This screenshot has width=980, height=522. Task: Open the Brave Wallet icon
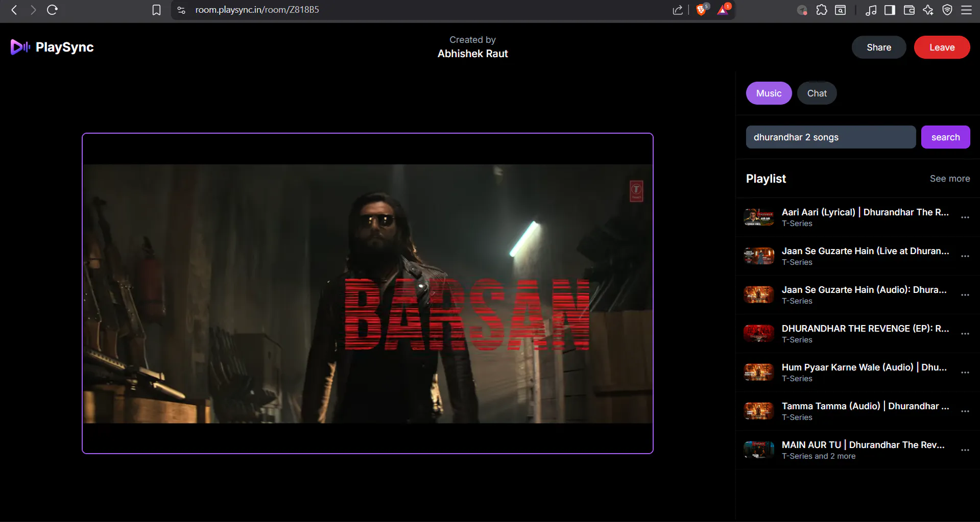click(909, 10)
